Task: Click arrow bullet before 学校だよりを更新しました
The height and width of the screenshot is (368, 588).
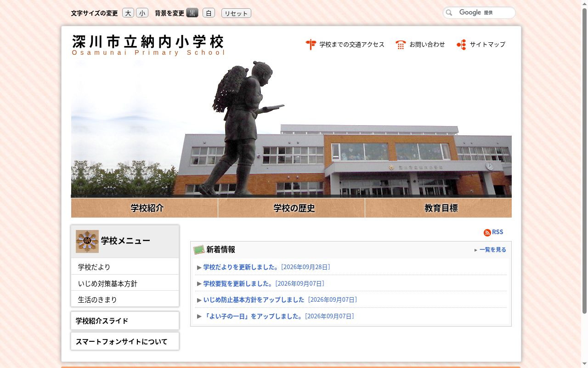Action: [x=199, y=267]
